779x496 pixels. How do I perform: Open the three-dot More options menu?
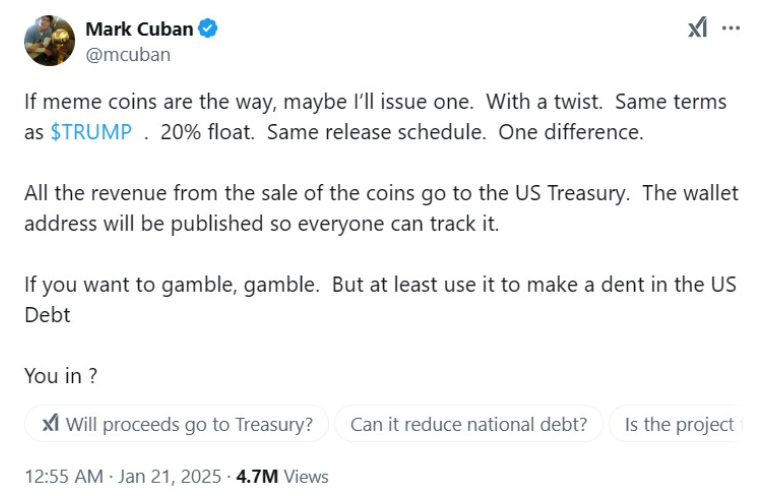point(731,28)
